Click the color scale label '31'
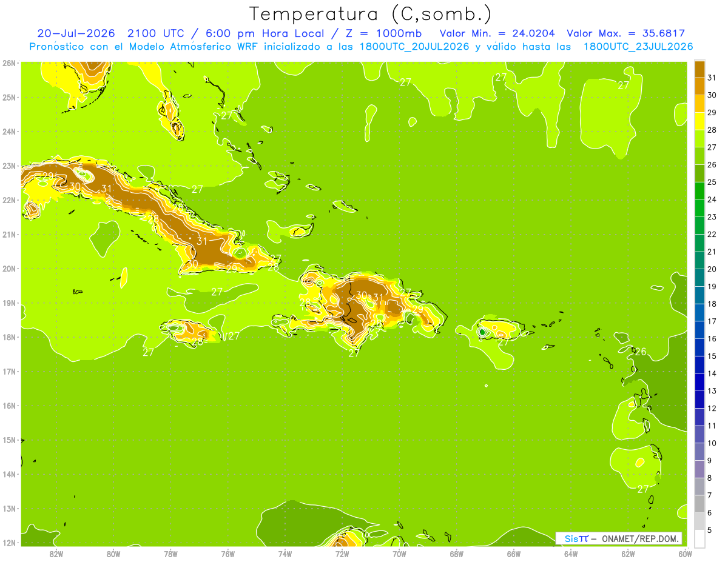 click(x=712, y=78)
